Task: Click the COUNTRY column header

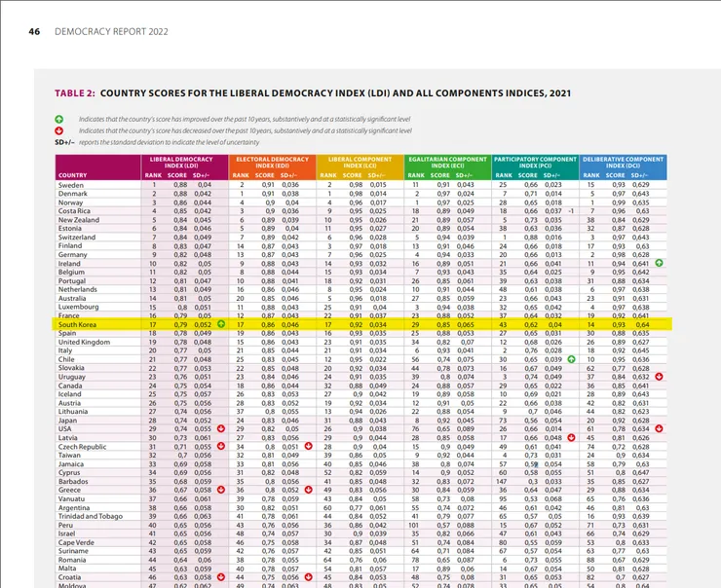Action: coord(73,175)
